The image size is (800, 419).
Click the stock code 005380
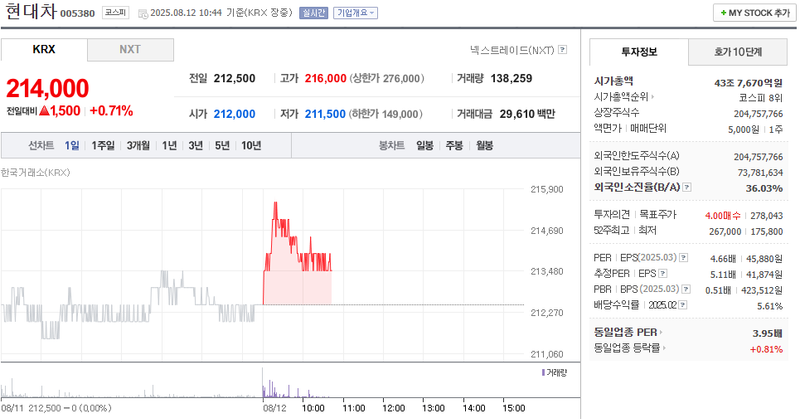[78, 14]
